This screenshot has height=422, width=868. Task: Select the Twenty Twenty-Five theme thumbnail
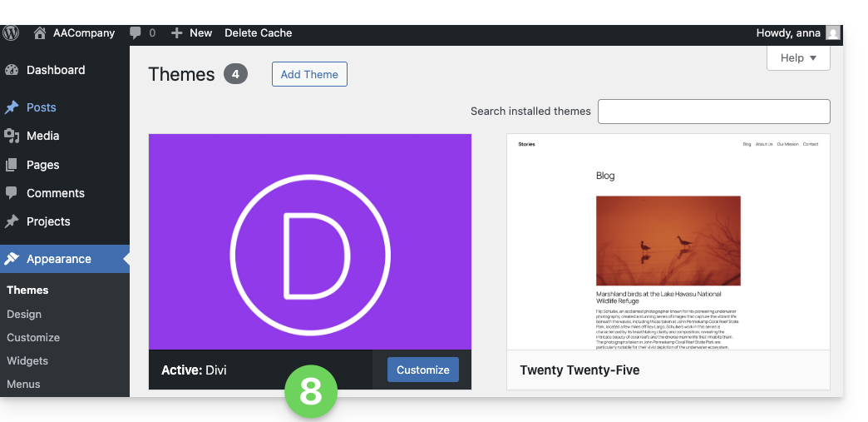pyautogui.click(x=668, y=241)
